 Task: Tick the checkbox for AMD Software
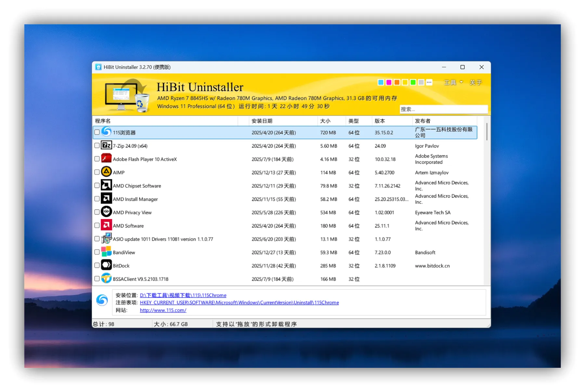pos(97,225)
